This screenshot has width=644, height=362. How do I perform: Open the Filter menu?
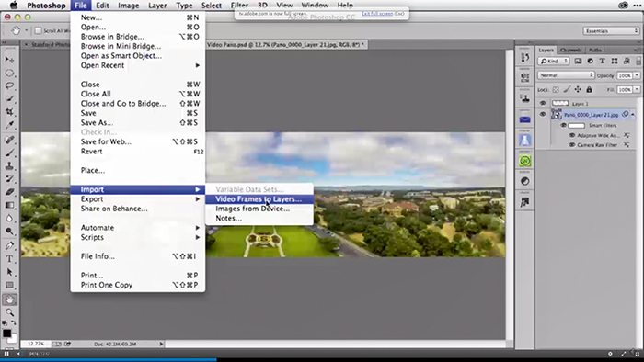tap(239, 6)
